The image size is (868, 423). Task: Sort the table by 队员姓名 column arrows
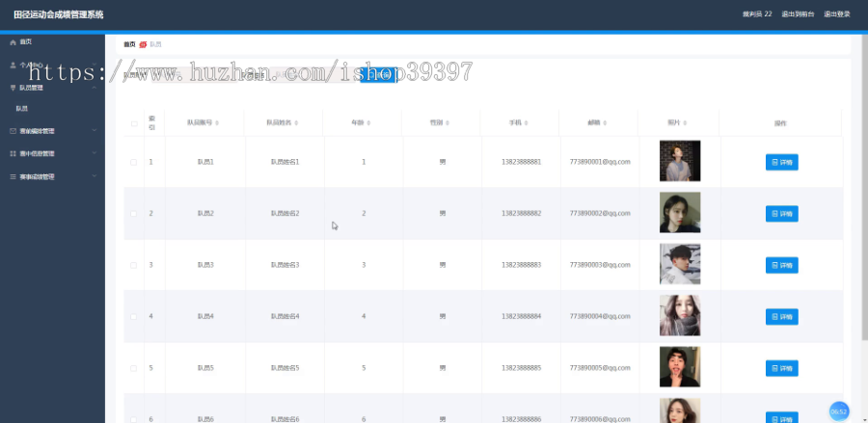pyautogui.click(x=296, y=122)
